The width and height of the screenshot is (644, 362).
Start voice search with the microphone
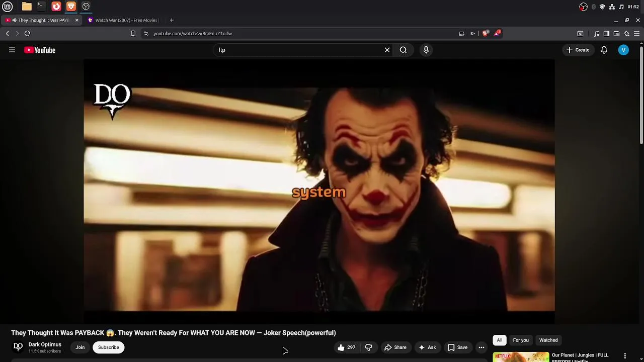[x=426, y=50]
